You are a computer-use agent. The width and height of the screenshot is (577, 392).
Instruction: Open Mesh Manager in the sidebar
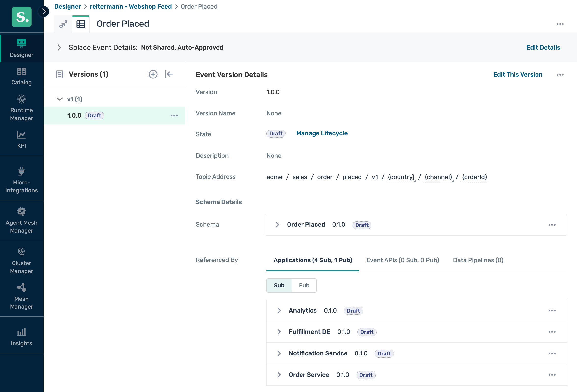point(22,296)
